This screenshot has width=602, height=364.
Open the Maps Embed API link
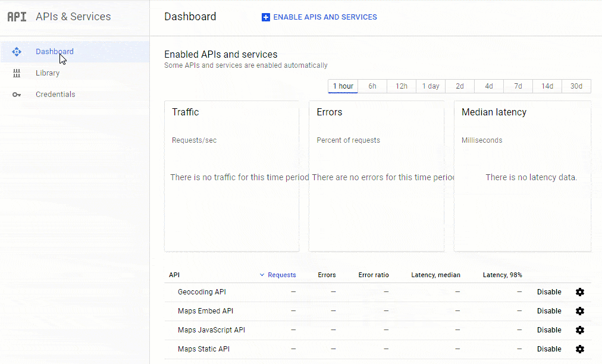[205, 311]
